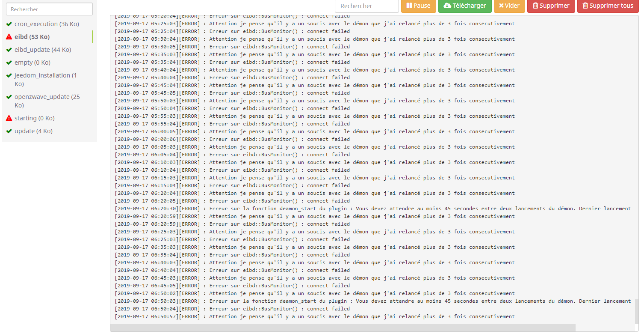The image size is (644, 334).
Task: Click the warning icon beside eibd
Action: click(x=9, y=37)
